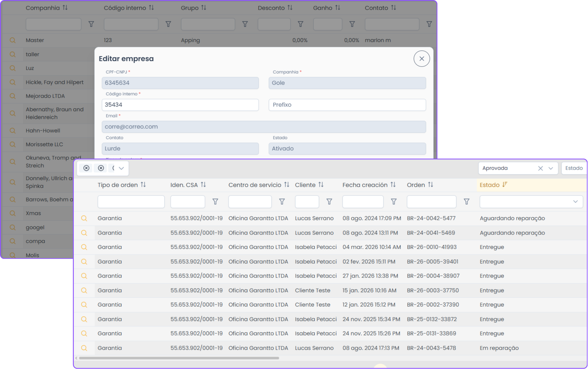Clear the Aprovada selection
This screenshot has height=369, width=588.
point(540,168)
